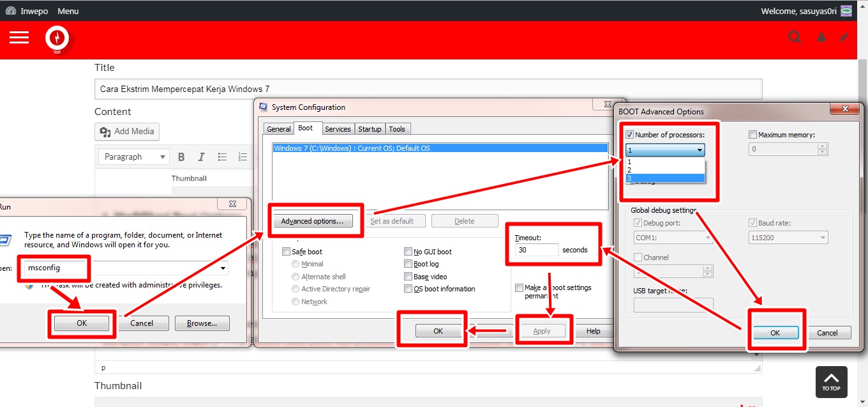
Task: Enable the Maximum memory checkbox
Action: point(752,135)
